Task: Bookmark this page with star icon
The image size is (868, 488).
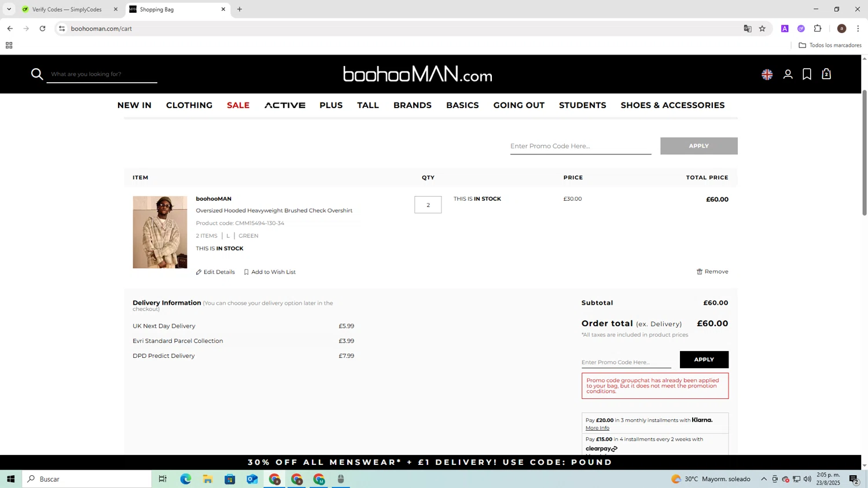Action: pos(762,28)
